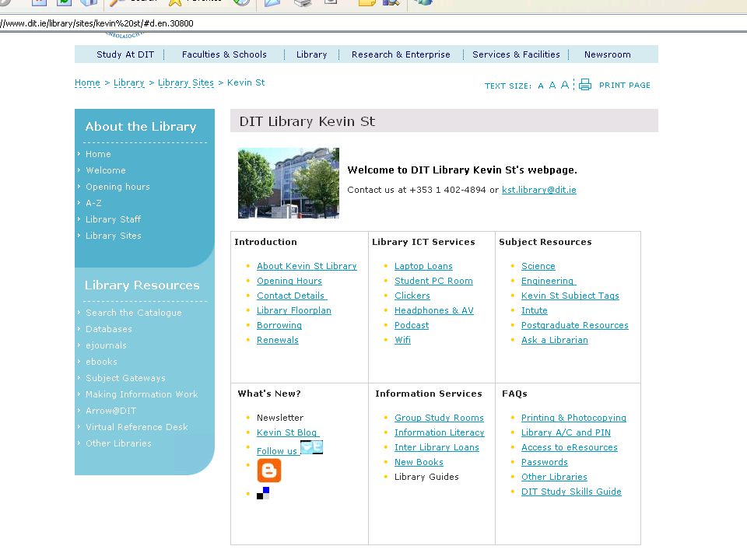
Task: Open Student PC Room link
Action: (433, 281)
